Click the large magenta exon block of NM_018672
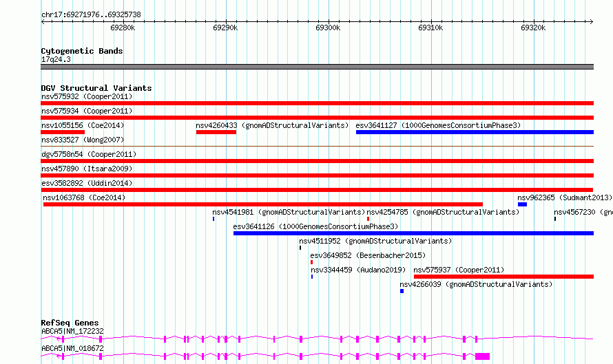The height and width of the screenshot is (364, 613). pyautogui.click(x=482, y=356)
